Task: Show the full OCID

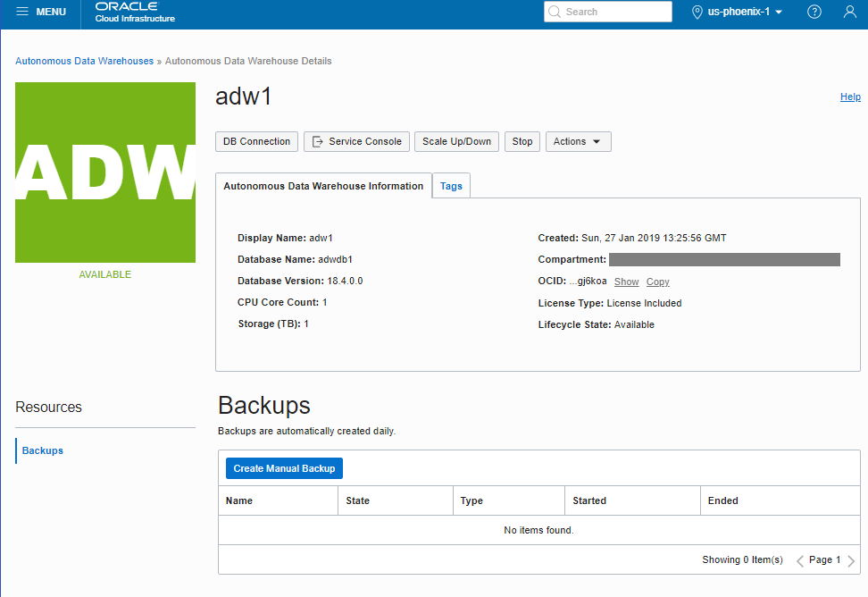Action: [x=626, y=282]
